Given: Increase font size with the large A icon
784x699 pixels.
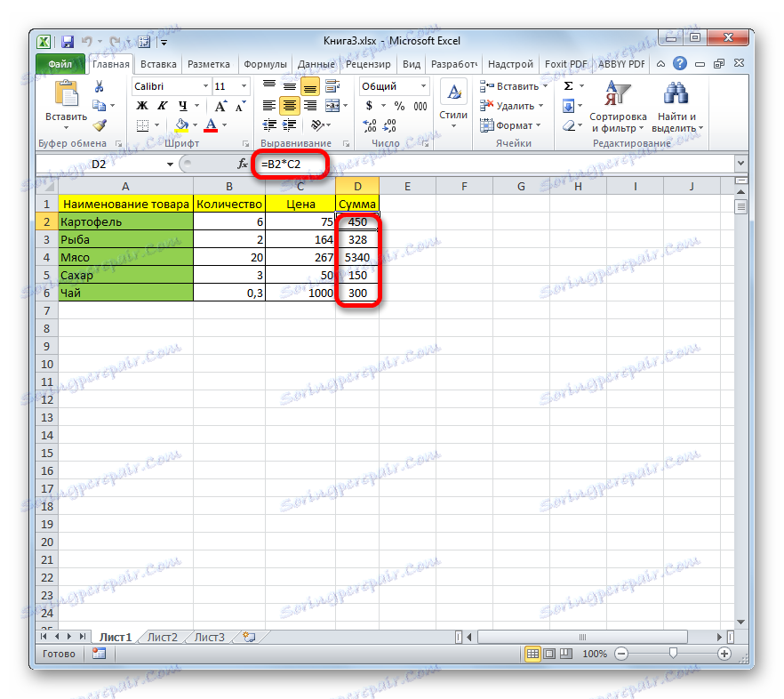Looking at the screenshot, I should pos(220,106).
